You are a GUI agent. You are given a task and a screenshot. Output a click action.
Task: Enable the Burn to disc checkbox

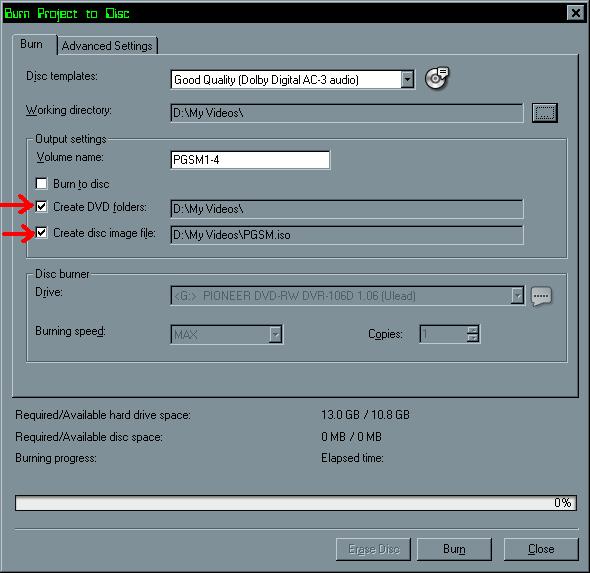tap(41, 184)
